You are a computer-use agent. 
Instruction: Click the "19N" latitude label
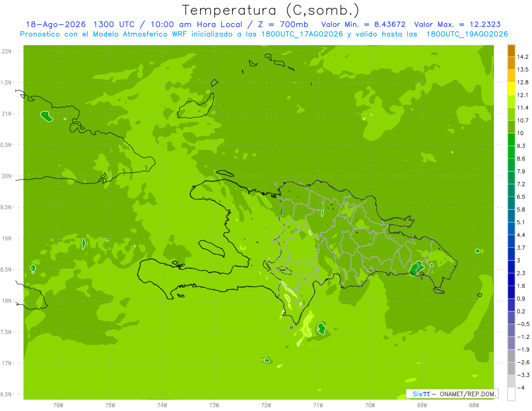[8, 239]
